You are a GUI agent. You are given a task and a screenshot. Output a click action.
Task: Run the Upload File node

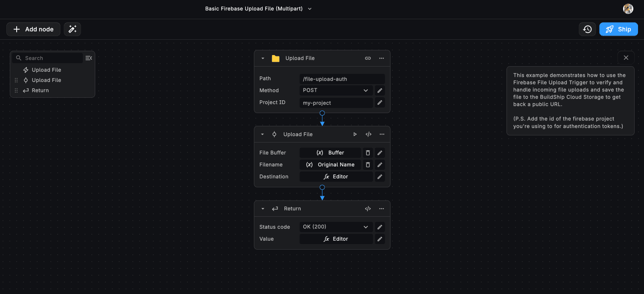[x=355, y=134]
